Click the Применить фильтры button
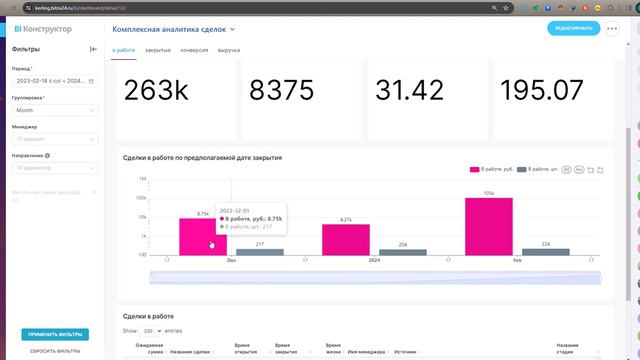Screen dimensions: 640x360 pos(55,334)
